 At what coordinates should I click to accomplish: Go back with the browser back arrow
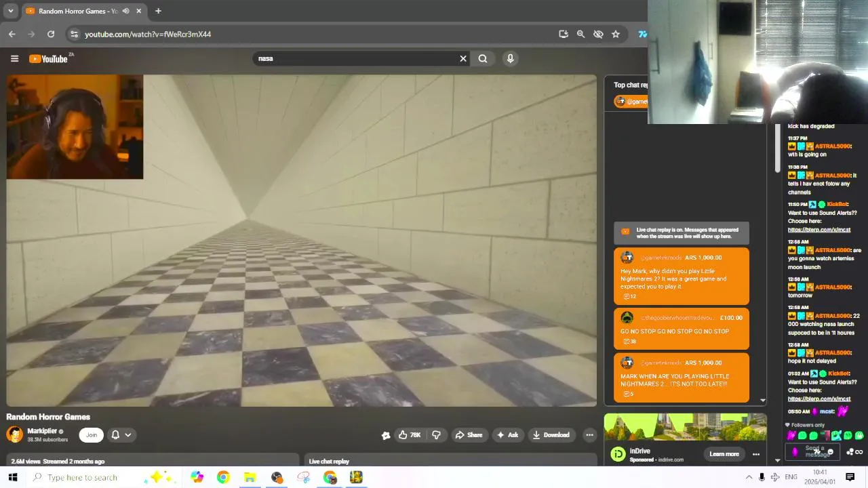coord(12,34)
